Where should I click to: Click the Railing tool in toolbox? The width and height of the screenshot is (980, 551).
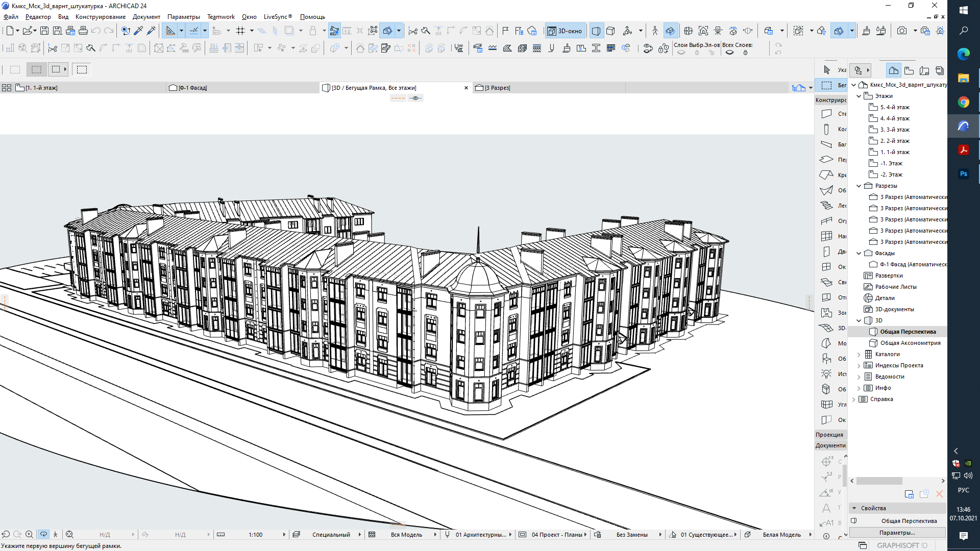(x=830, y=221)
